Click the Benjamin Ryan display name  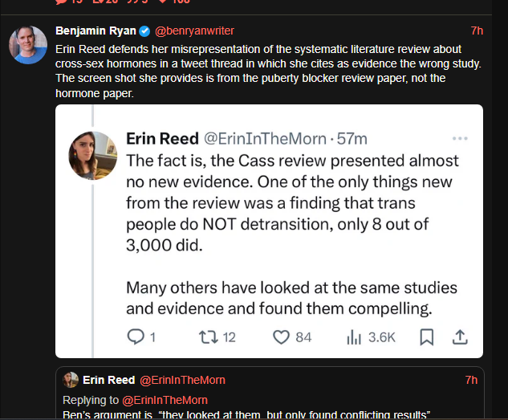[96, 31]
